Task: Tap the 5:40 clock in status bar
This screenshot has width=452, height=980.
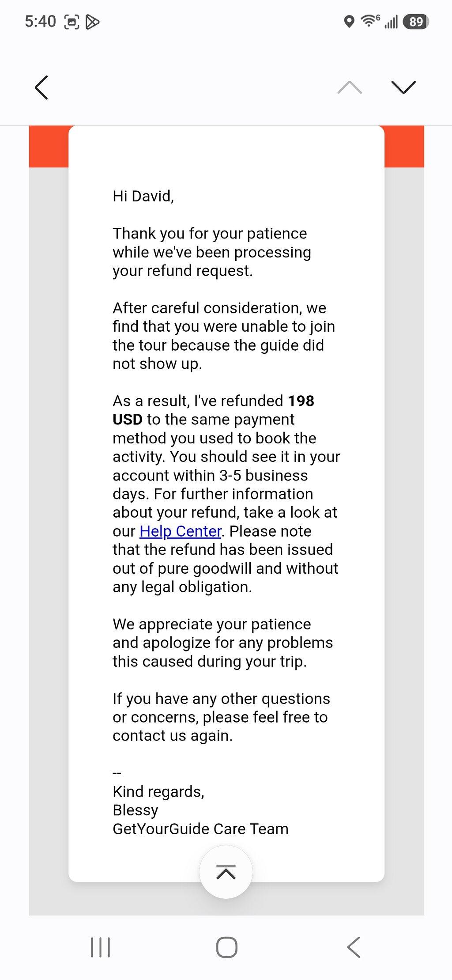Action: click(40, 22)
